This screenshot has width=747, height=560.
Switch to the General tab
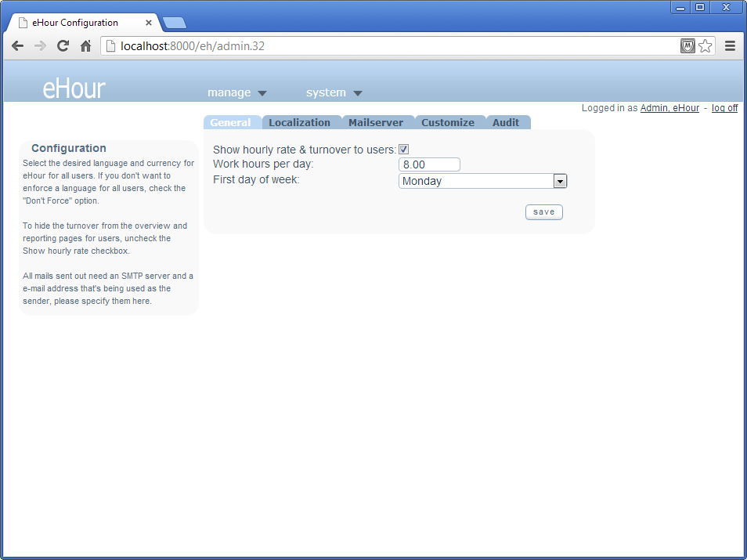click(x=231, y=122)
